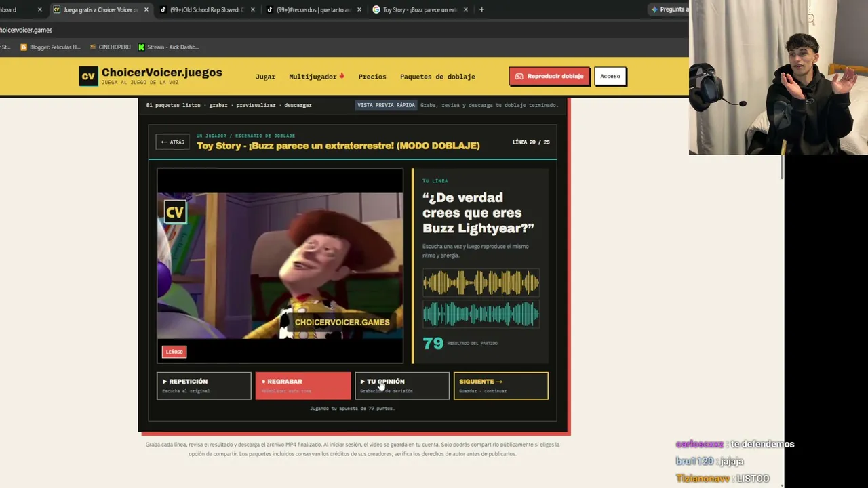Click the Vista previa rápida label
868x488 pixels.
click(x=386, y=105)
